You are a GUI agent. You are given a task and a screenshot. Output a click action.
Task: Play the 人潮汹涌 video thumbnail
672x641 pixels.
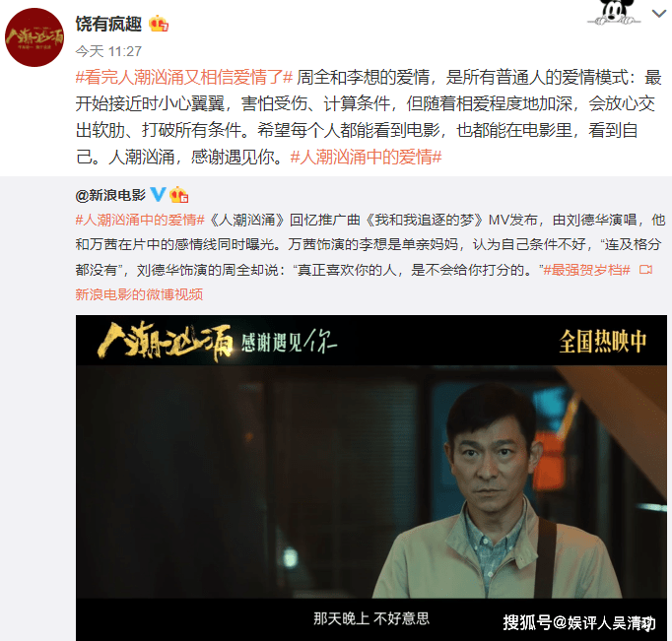(371, 478)
